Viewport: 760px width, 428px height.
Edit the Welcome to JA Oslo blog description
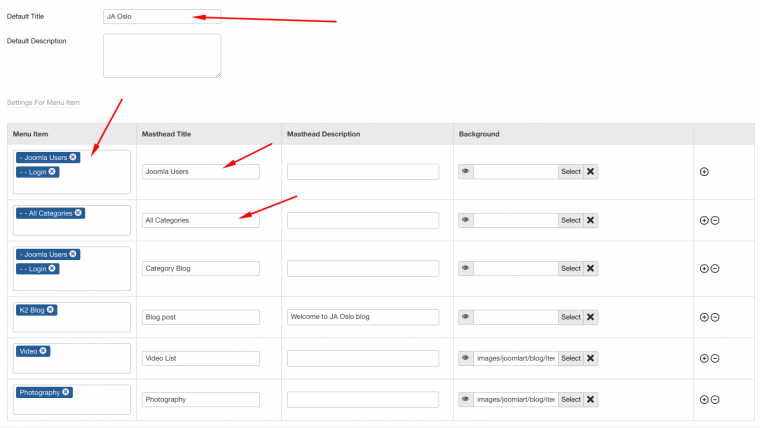click(362, 317)
